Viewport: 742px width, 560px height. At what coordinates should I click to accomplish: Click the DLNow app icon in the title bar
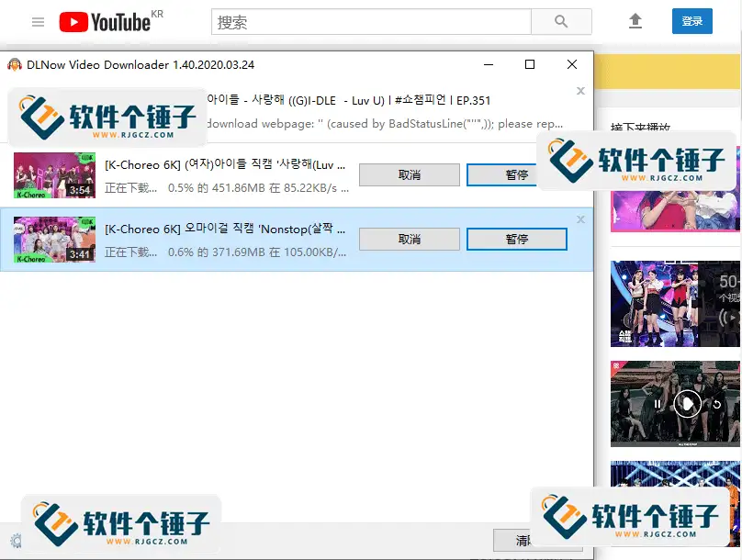[x=13, y=64]
